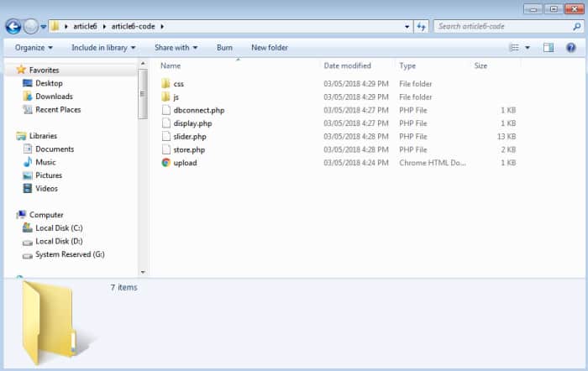The width and height of the screenshot is (588, 371).
Task: Click the Burn toolbar button
Action: [x=224, y=48]
